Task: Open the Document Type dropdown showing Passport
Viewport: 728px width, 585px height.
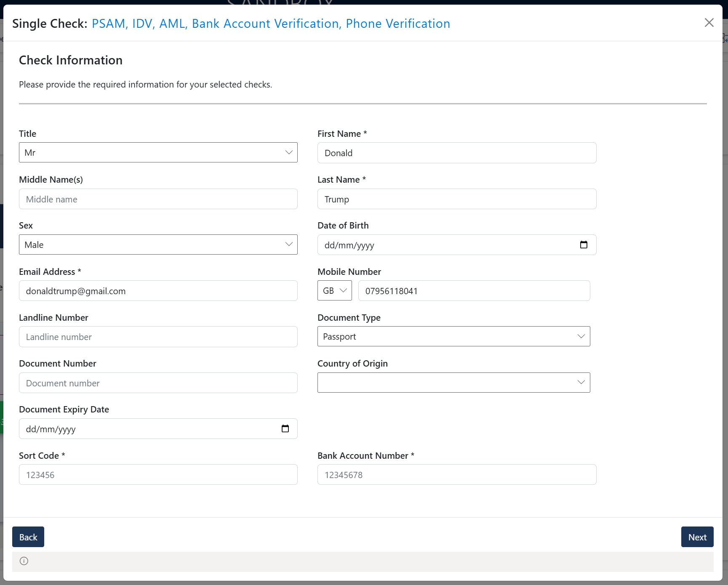Action: tap(454, 336)
